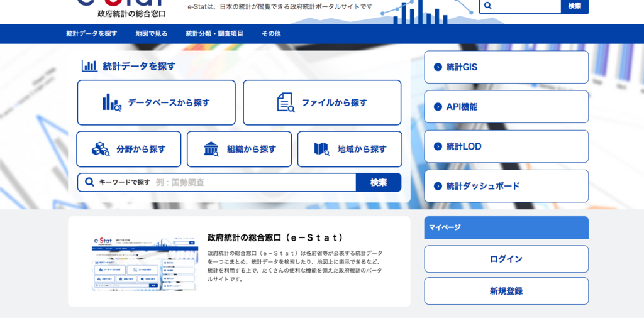
Task: Click the ファイルから探す button
Action: 322,102
